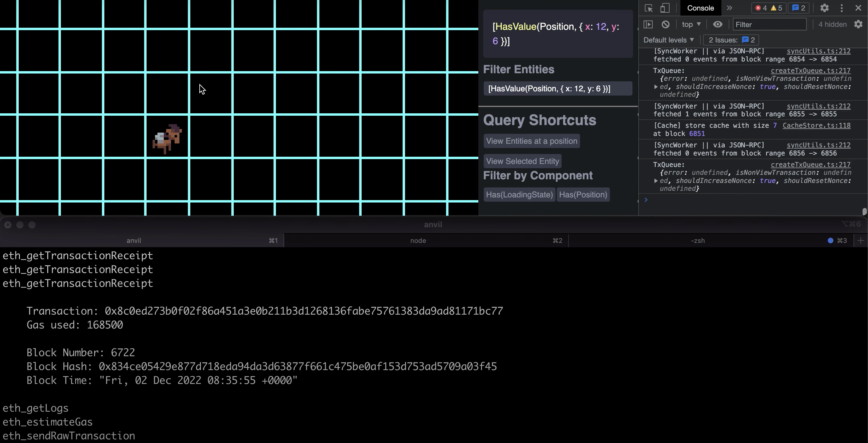Viewport: 868px width, 443px height.
Task: Open DevTools three-dot customize menu
Action: 842,8
